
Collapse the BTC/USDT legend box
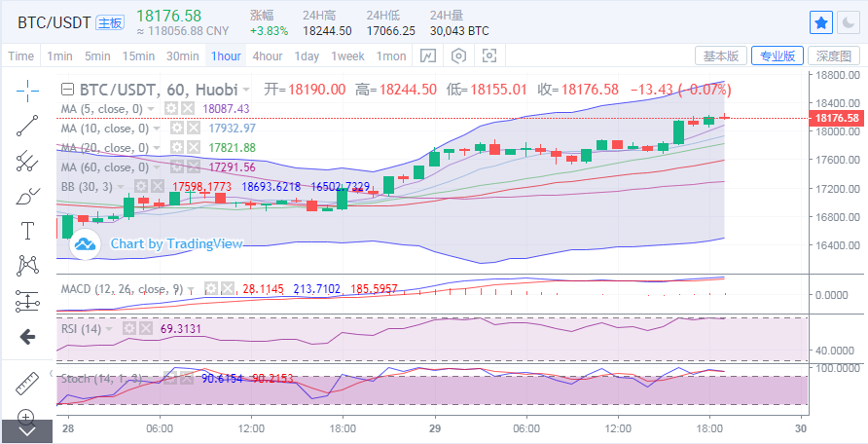67,89
